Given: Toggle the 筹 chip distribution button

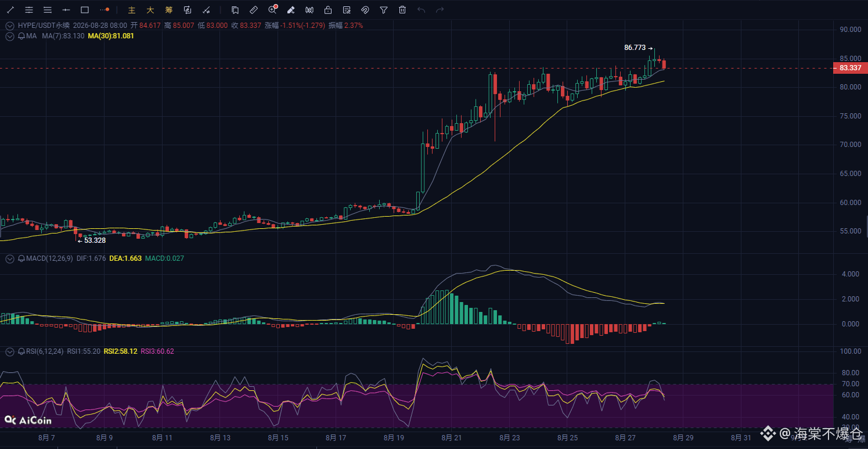Looking at the screenshot, I should [x=169, y=10].
